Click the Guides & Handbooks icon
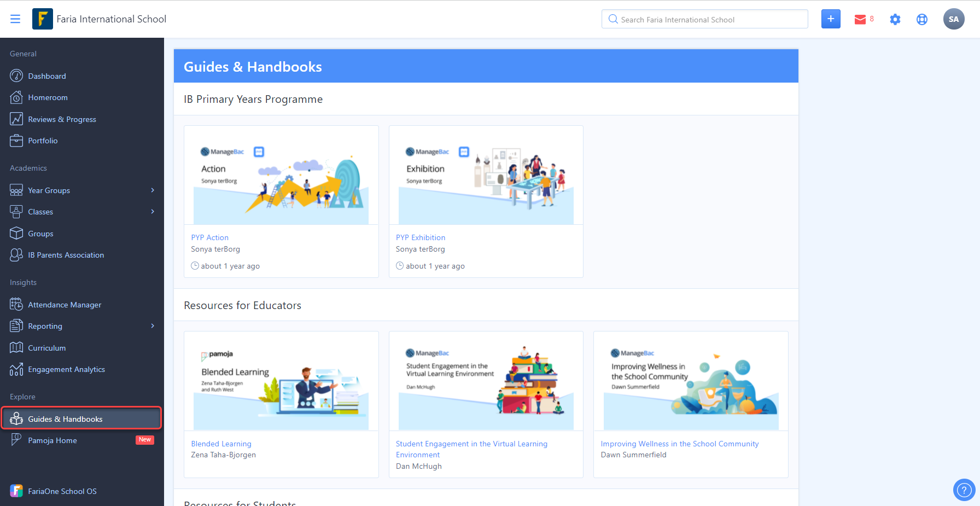 [x=16, y=418]
